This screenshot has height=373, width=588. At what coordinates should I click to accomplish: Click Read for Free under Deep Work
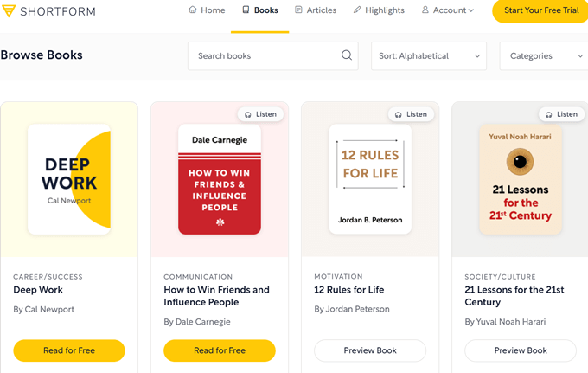[69, 350]
